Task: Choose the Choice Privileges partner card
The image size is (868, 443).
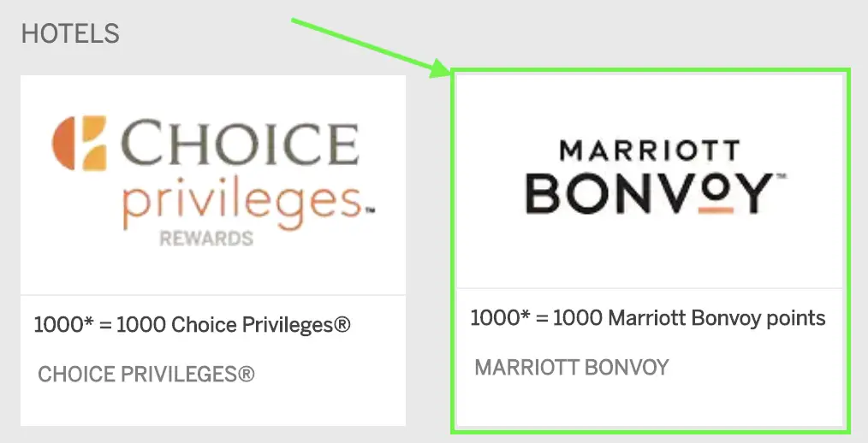Action: click(213, 251)
